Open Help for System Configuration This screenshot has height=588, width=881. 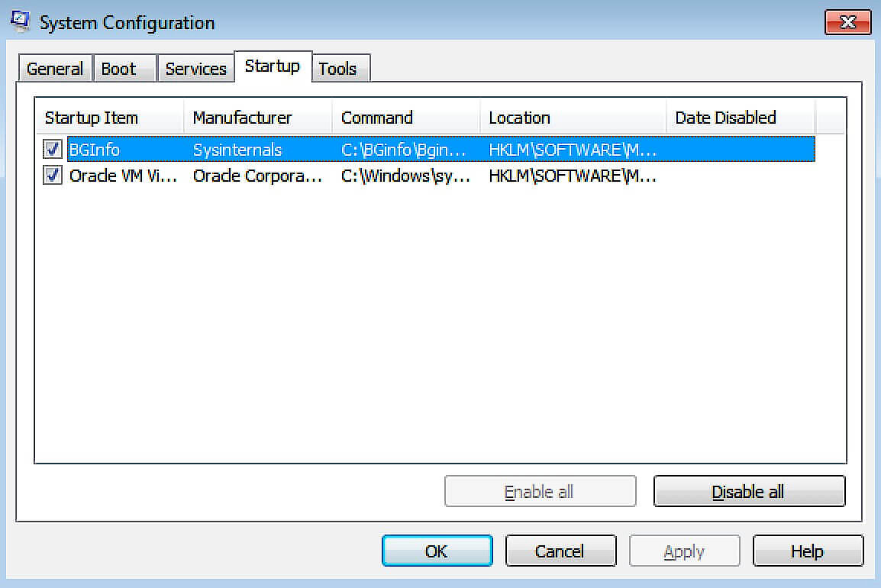[808, 551]
